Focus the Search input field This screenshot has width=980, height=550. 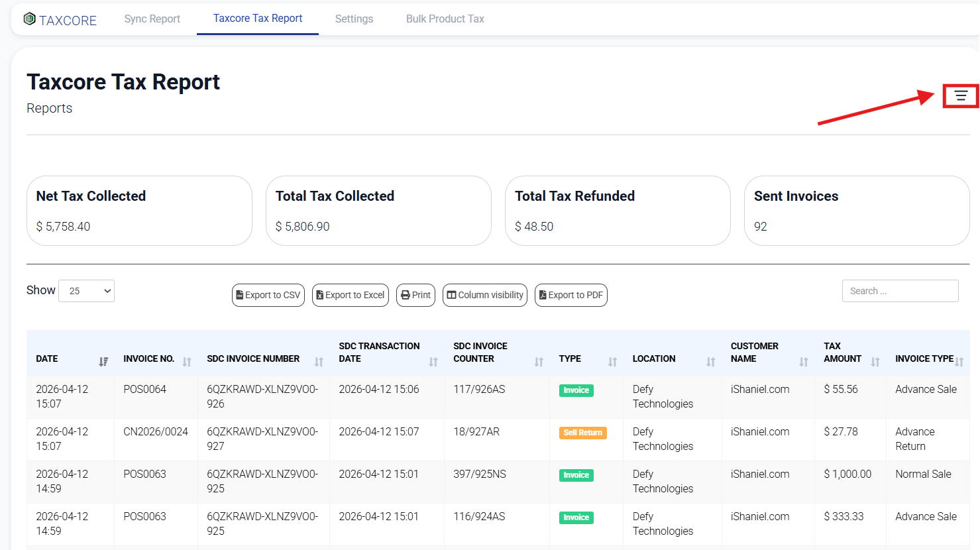tap(900, 291)
